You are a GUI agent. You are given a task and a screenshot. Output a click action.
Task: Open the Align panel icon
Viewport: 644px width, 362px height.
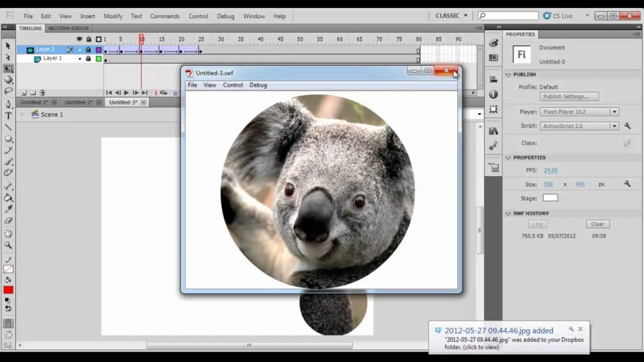(x=493, y=79)
